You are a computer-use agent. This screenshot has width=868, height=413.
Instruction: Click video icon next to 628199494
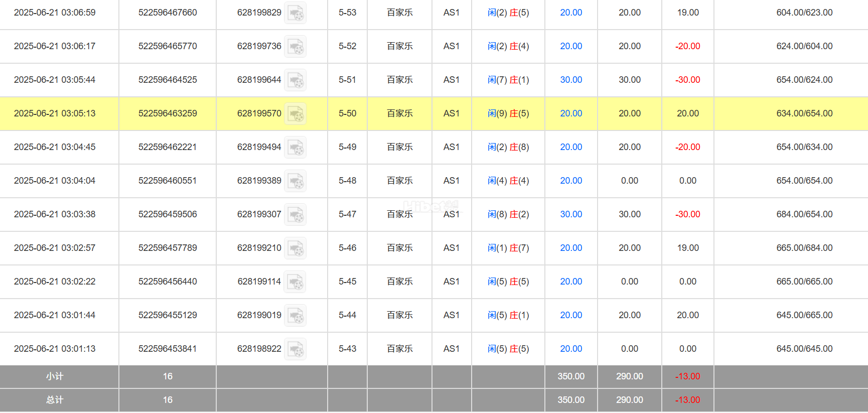pyautogui.click(x=296, y=148)
